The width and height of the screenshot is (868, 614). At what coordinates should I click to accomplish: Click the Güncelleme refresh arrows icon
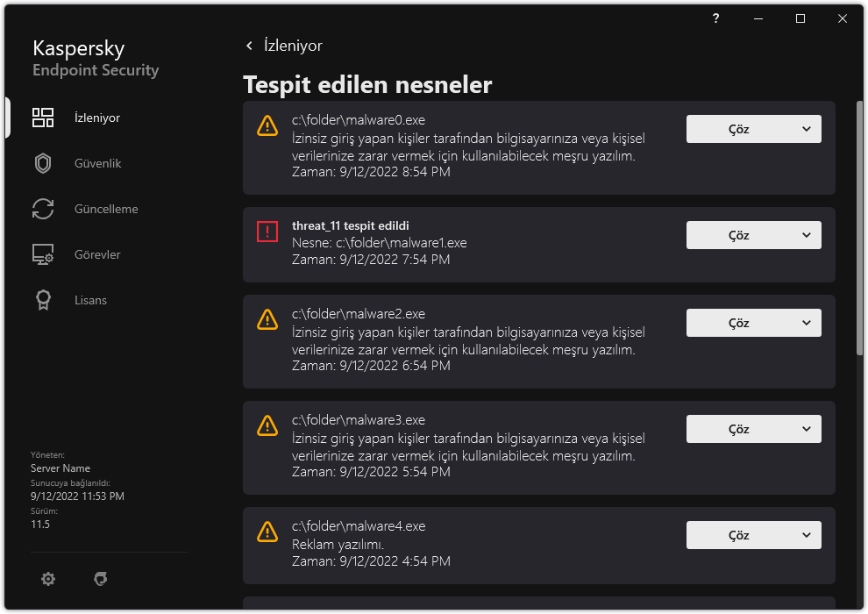(x=43, y=210)
